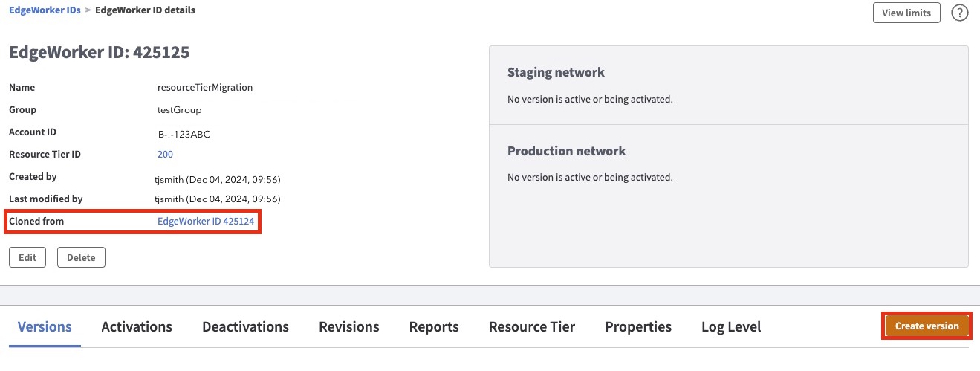Switch to the Activations tab
Image resolution: width=980 pixels, height=371 pixels.
137,327
